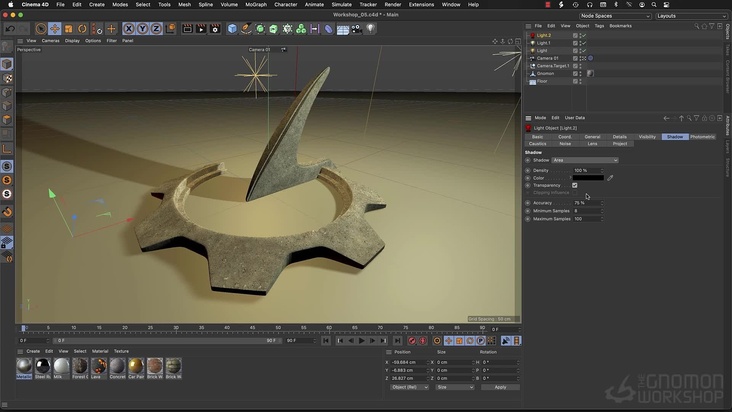Click the Undo arrow icon

10,29
